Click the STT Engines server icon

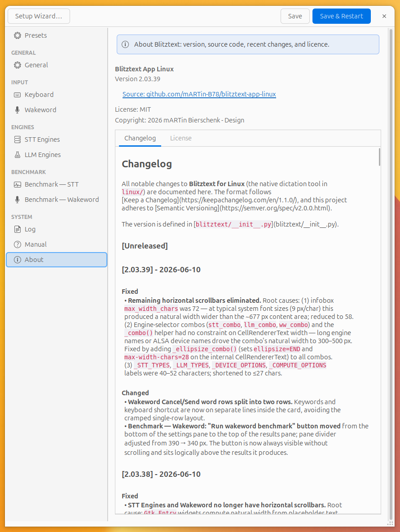[x=18, y=140]
